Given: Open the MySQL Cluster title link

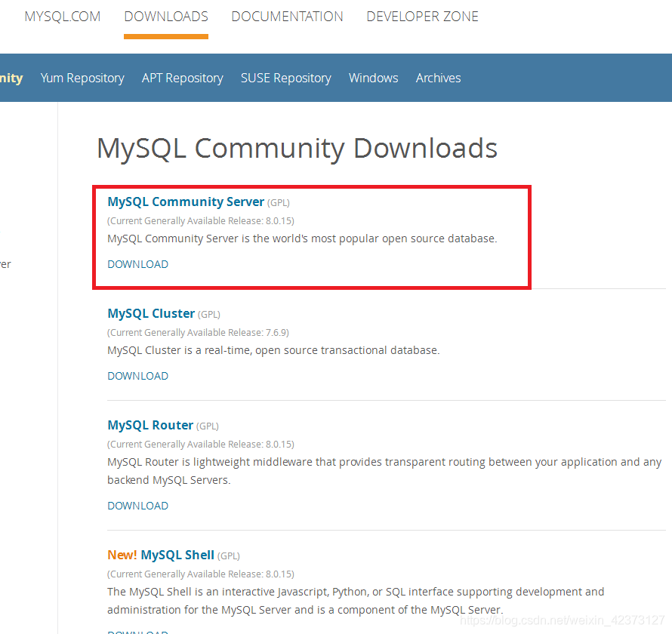Looking at the screenshot, I should (151, 313).
